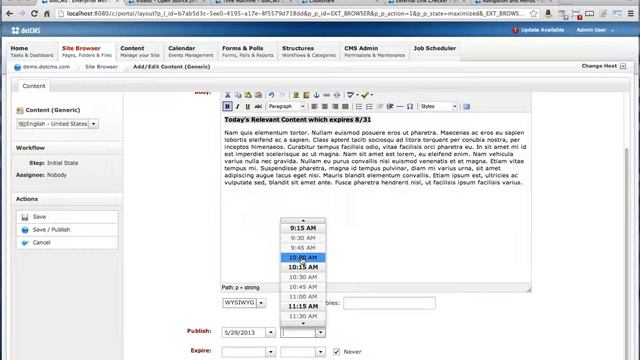Viewport: 640px width, 360px height.
Task: Click the Site Browser breadcrumb link
Action: point(101,67)
